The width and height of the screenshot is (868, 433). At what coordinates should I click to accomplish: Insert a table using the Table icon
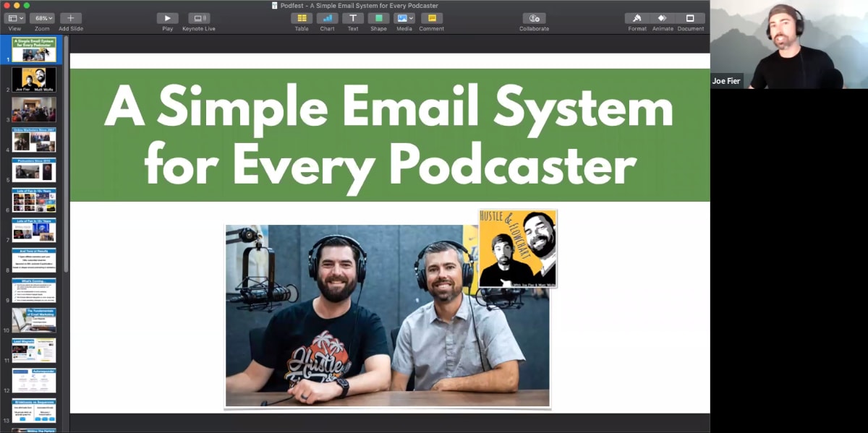coord(301,20)
